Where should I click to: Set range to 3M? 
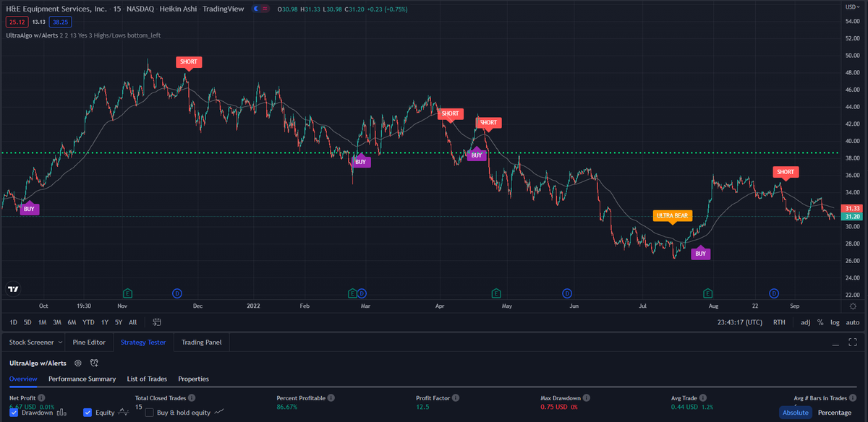coord(56,322)
